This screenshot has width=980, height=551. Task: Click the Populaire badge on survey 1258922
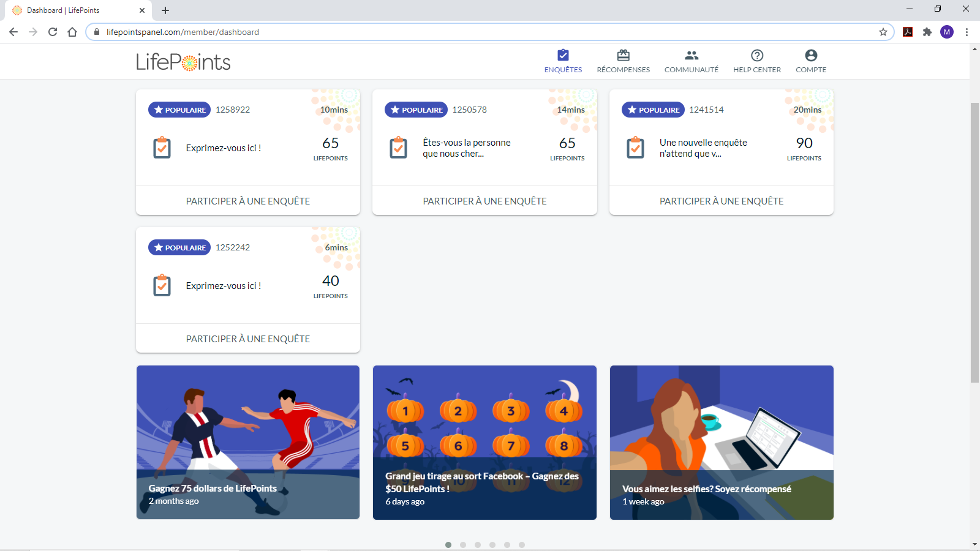[x=179, y=110]
